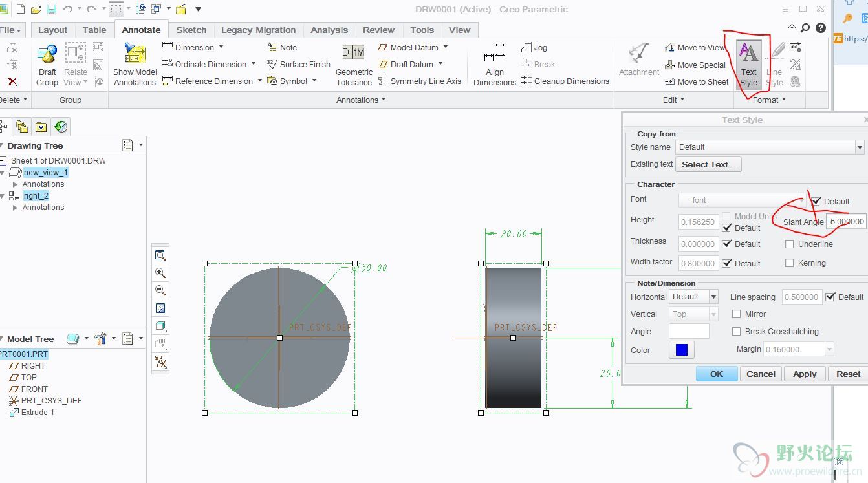Insert a Note annotation
868x483 pixels.
coord(282,47)
